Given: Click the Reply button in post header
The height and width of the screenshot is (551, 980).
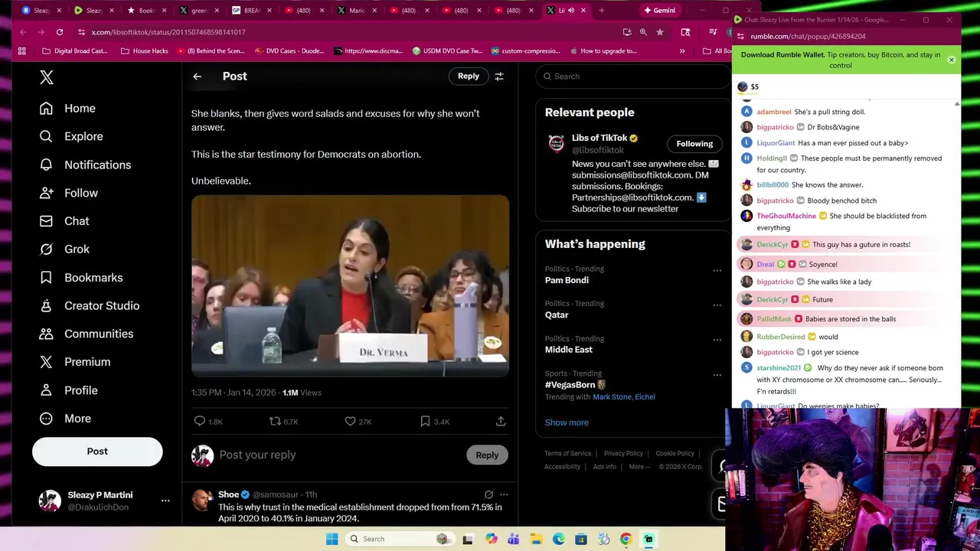Looking at the screenshot, I should (468, 76).
